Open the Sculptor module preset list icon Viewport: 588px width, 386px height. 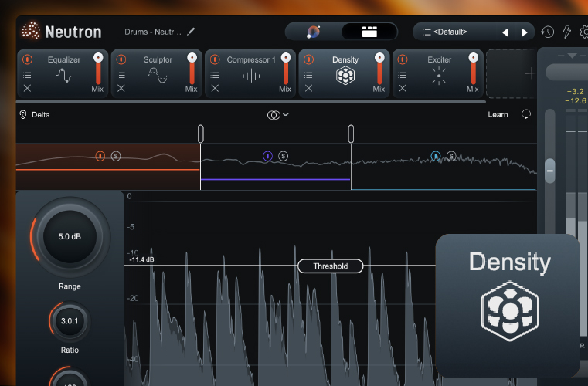121,75
